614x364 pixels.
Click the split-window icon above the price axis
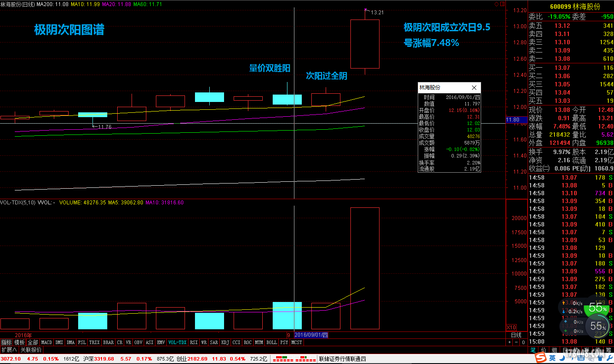tap(502, 3)
